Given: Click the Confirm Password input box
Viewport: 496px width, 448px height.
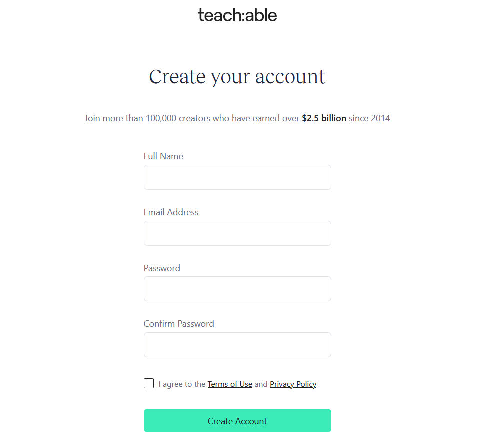Looking at the screenshot, I should [237, 345].
